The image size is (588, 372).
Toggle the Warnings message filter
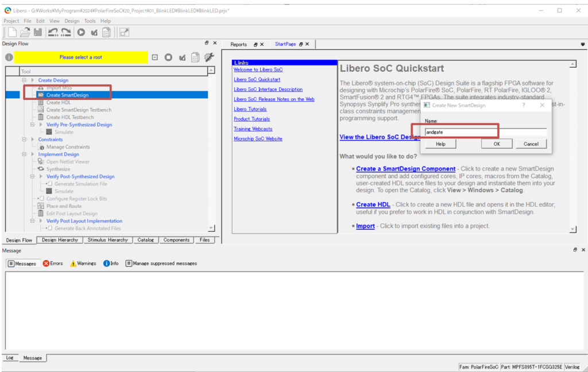[x=83, y=263]
